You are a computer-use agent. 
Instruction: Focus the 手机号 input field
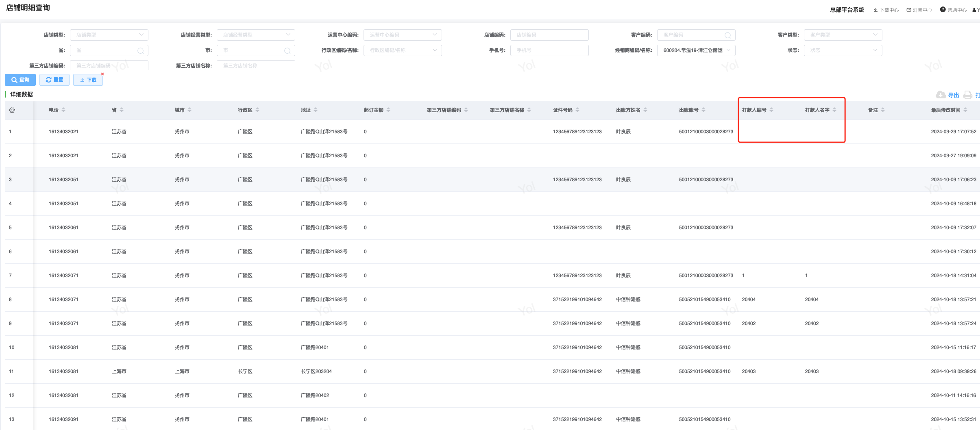pos(549,50)
